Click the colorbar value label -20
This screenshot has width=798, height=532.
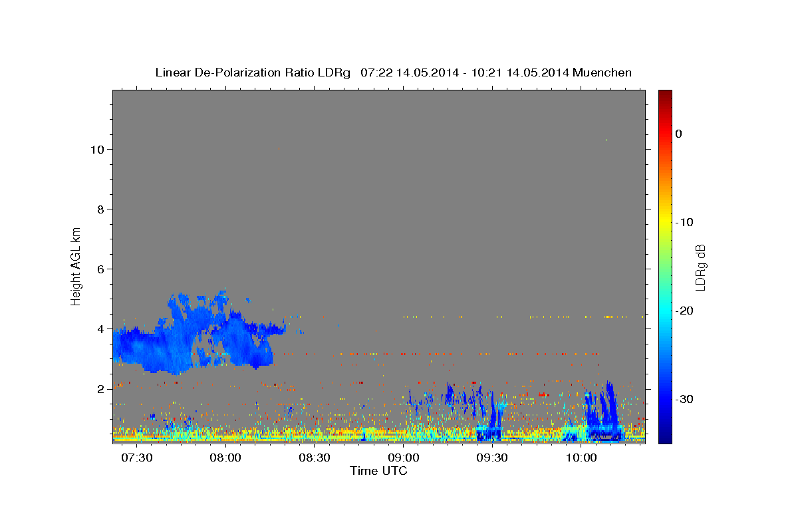(684, 311)
